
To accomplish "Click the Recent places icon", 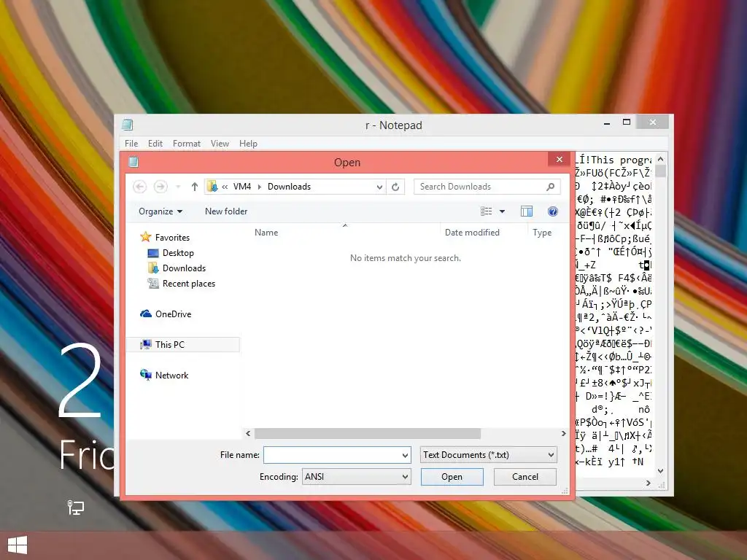I will click(153, 284).
